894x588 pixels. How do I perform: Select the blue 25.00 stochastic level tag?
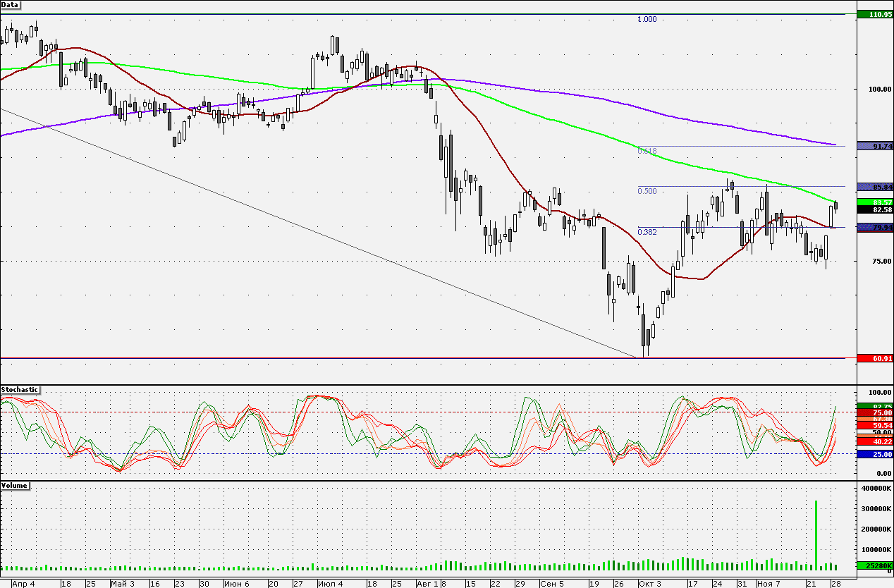coord(874,455)
